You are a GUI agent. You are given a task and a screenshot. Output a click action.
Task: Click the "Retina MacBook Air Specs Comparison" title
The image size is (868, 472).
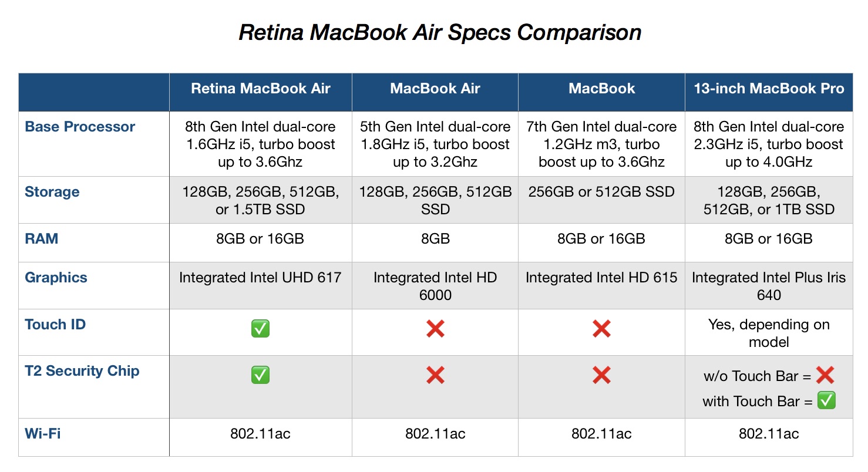pyautogui.click(x=440, y=32)
